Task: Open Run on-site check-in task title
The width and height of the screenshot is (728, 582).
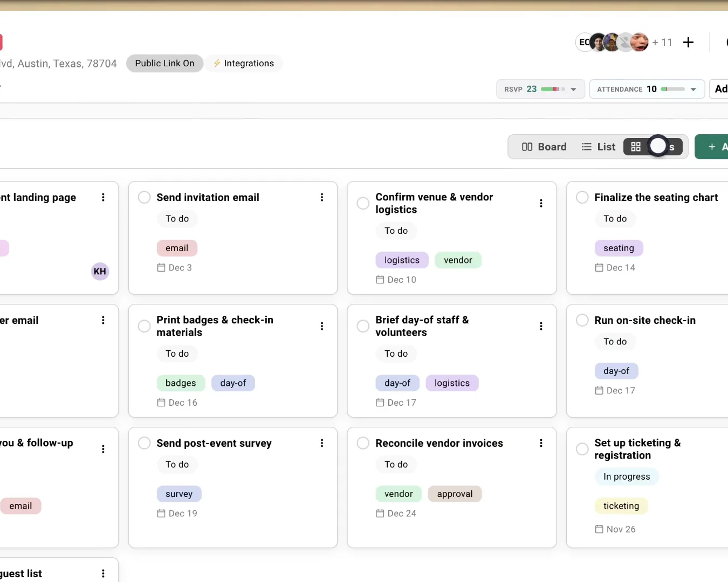Action: 645,320
